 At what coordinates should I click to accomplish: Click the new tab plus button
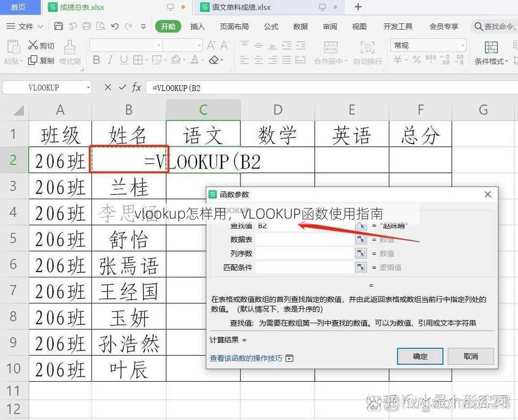point(358,7)
